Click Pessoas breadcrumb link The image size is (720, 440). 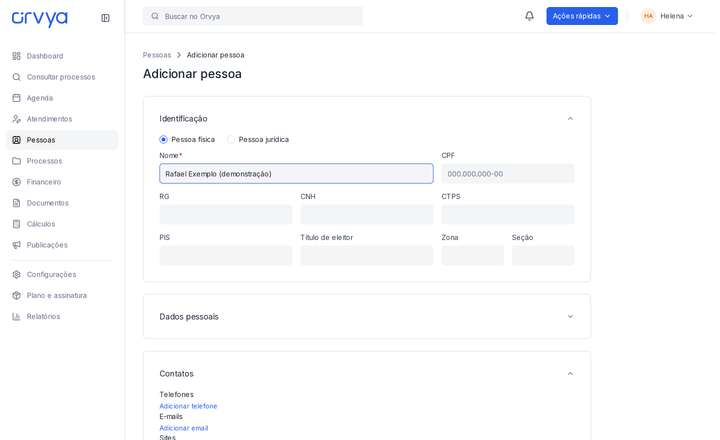click(x=157, y=55)
